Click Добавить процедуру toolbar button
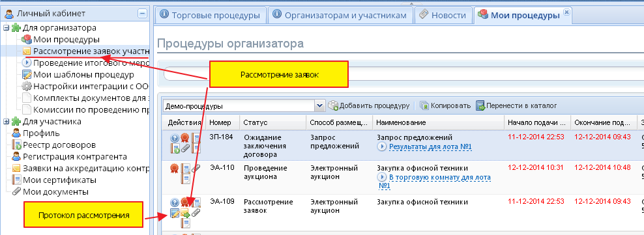Image resolution: width=644 pixels, height=235 pixels. pos(369,105)
